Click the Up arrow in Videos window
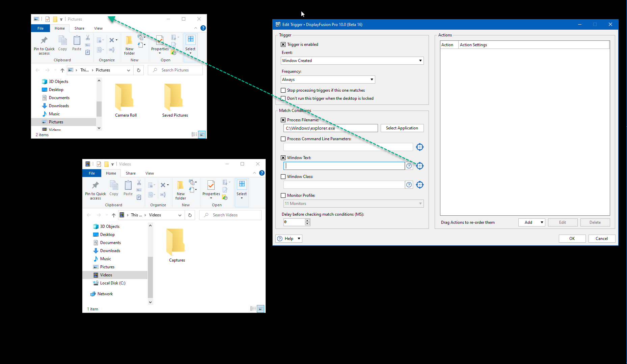Viewport: 627px width, 364px height. coord(114,215)
